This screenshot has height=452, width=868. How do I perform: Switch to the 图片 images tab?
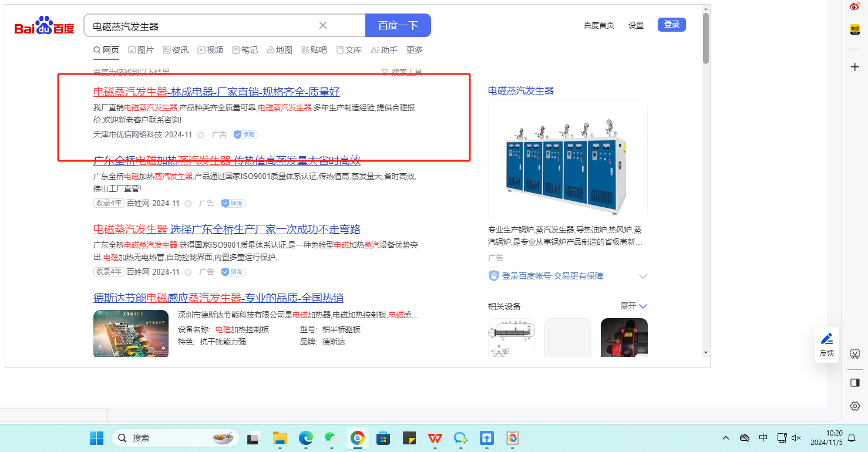click(x=141, y=50)
